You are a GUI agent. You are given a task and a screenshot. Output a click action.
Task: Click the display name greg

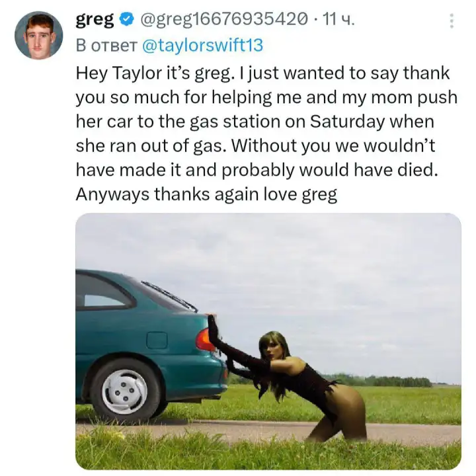pyautogui.click(x=95, y=20)
